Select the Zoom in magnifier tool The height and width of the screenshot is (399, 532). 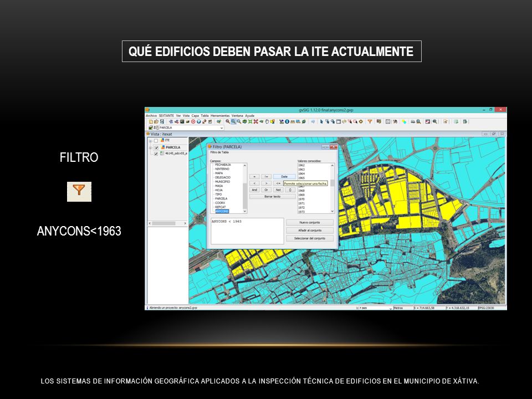[233, 121]
